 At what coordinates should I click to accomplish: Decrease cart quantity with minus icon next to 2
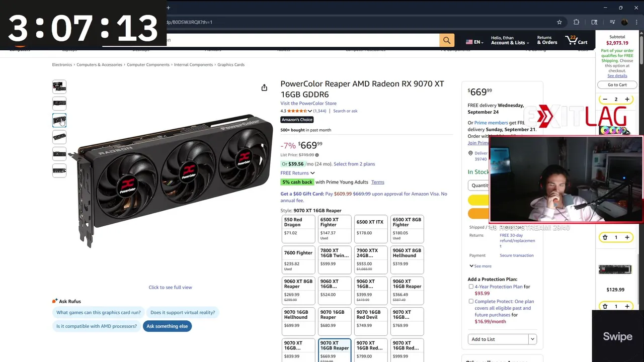(x=605, y=99)
